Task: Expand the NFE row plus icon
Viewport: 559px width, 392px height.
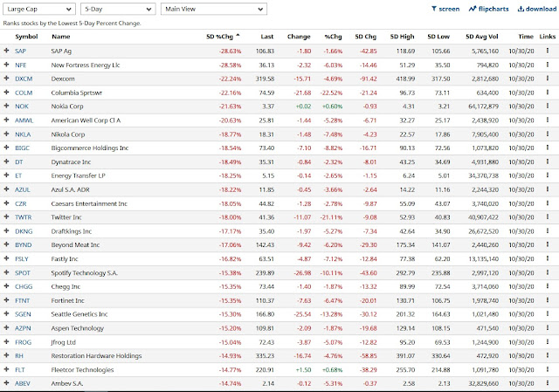Action: [x=6, y=65]
